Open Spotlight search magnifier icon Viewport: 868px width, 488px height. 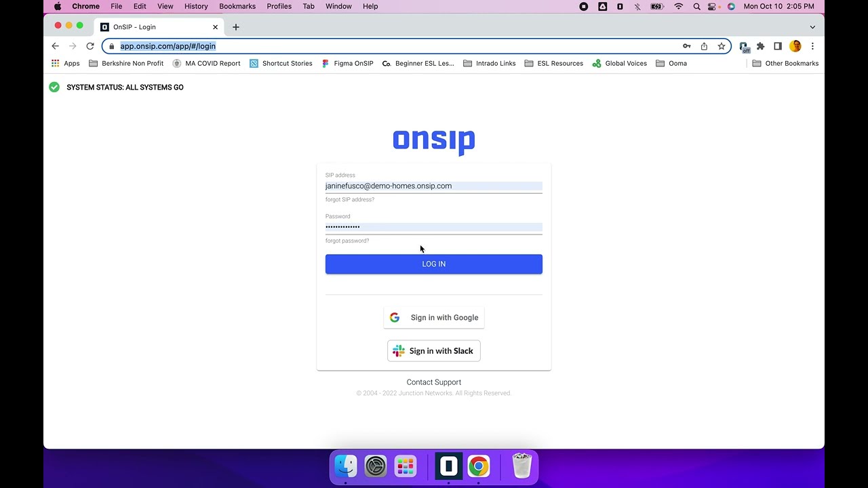696,6
